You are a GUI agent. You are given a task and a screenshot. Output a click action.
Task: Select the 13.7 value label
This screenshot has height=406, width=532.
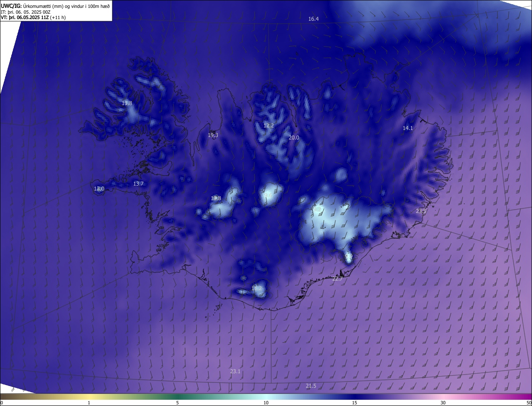pyautogui.click(x=138, y=183)
